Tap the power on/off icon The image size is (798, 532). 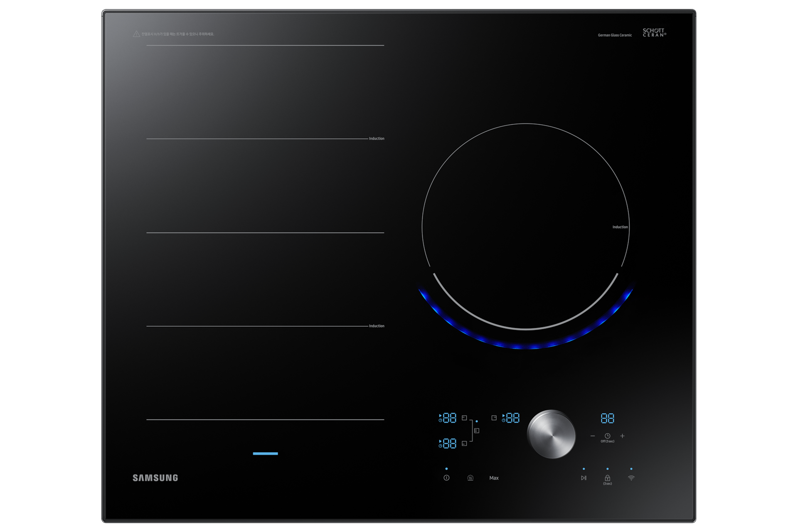446,478
